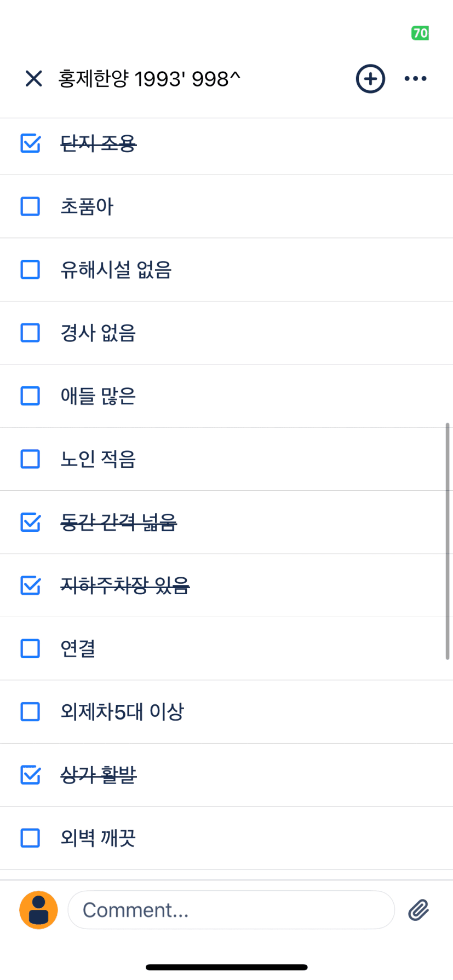Tap the green 70 battery indicator
This screenshot has width=453, height=980.
click(420, 33)
